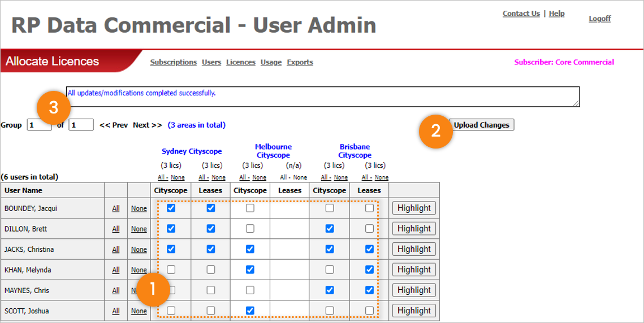
Task: Go to next group with Next >>
Action: tap(148, 125)
